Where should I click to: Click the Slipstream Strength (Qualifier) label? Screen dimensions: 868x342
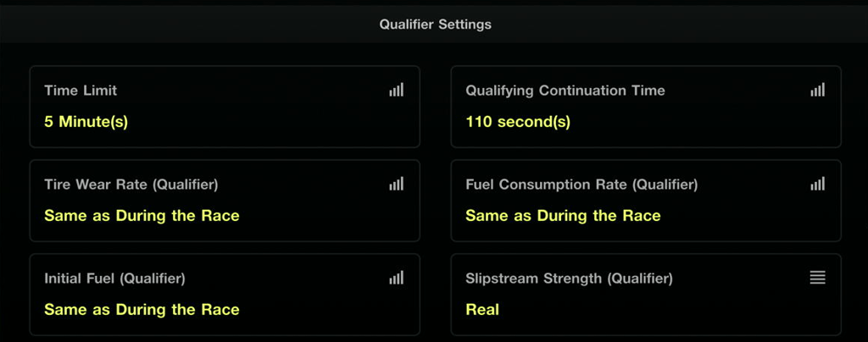[x=569, y=278]
